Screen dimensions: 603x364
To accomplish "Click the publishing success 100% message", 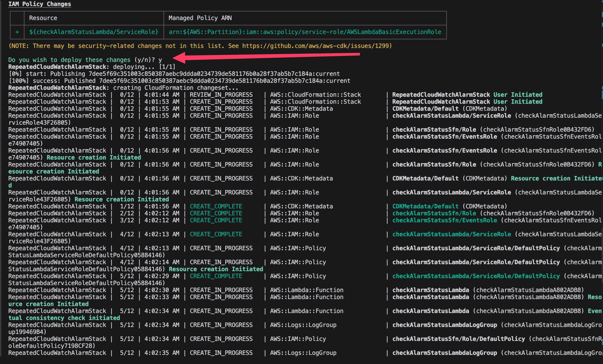I will click(x=179, y=80).
